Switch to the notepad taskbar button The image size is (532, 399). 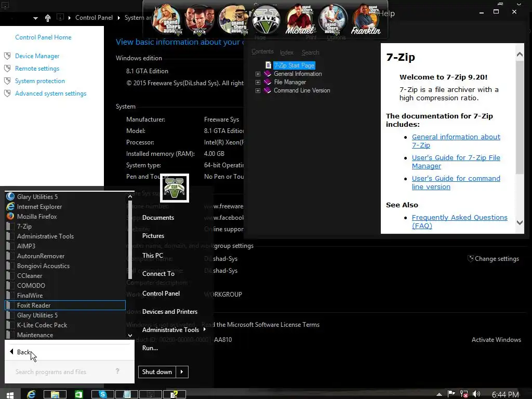click(x=127, y=394)
